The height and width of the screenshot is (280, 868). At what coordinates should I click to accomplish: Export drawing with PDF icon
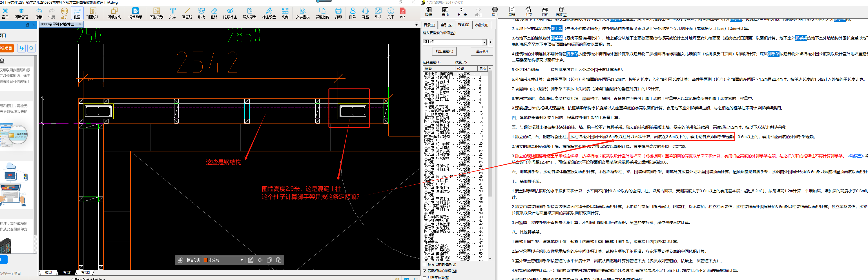[403, 13]
